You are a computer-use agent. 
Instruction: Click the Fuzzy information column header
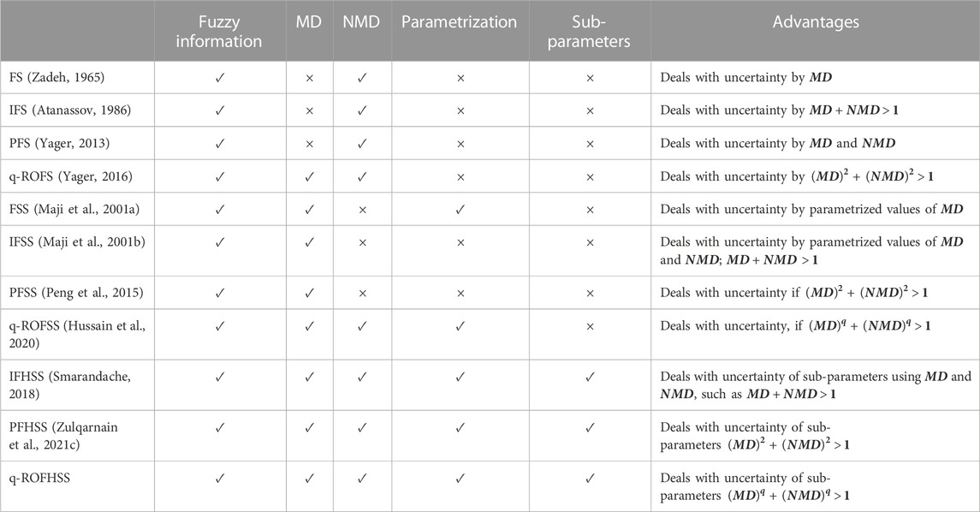pyautogui.click(x=219, y=32)
